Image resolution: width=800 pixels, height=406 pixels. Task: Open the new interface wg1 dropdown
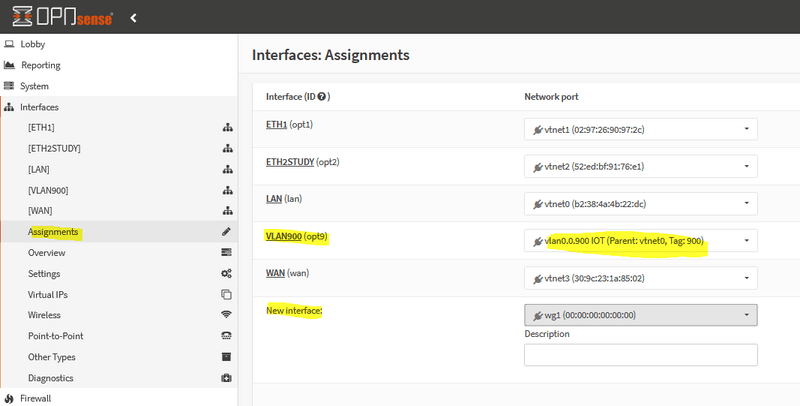(640, 315)
